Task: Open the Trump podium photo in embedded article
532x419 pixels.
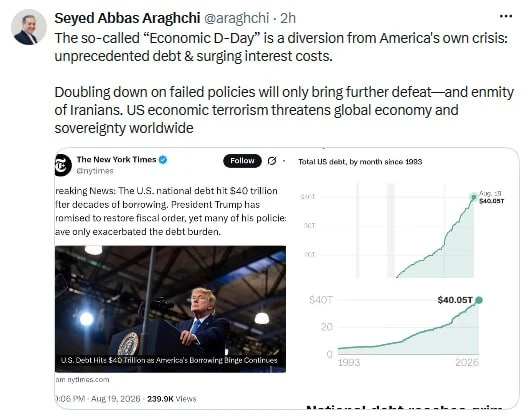Action: pos(170,309)
